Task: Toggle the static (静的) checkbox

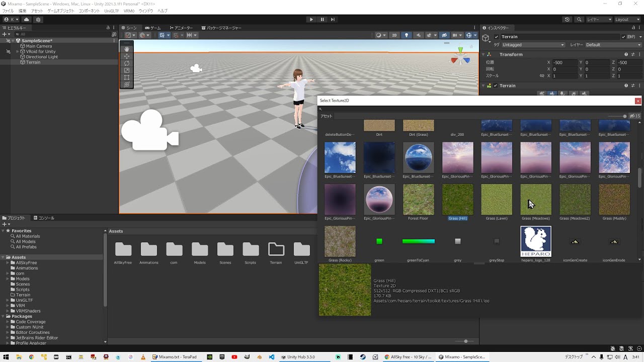Action: point(624,37)
